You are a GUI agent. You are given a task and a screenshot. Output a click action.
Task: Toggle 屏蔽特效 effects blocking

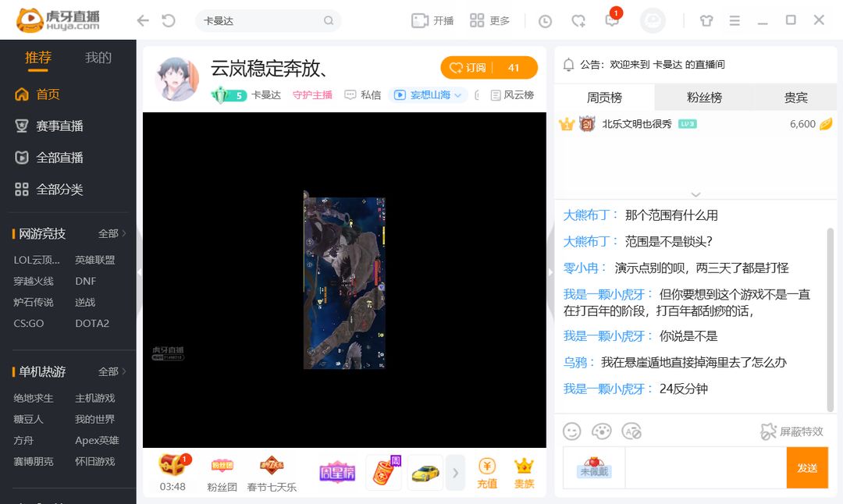click(x=792, y=431)
